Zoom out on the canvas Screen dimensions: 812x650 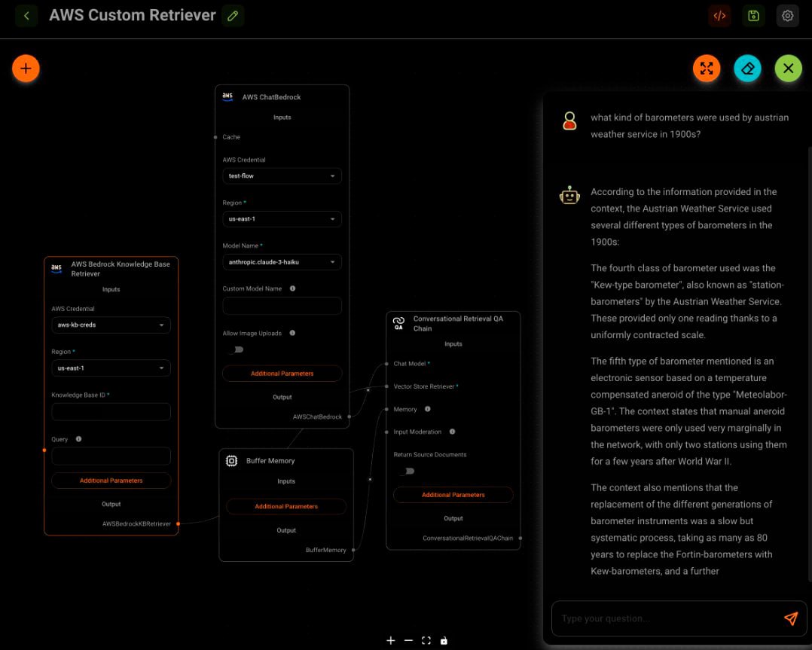click(408, 641)
